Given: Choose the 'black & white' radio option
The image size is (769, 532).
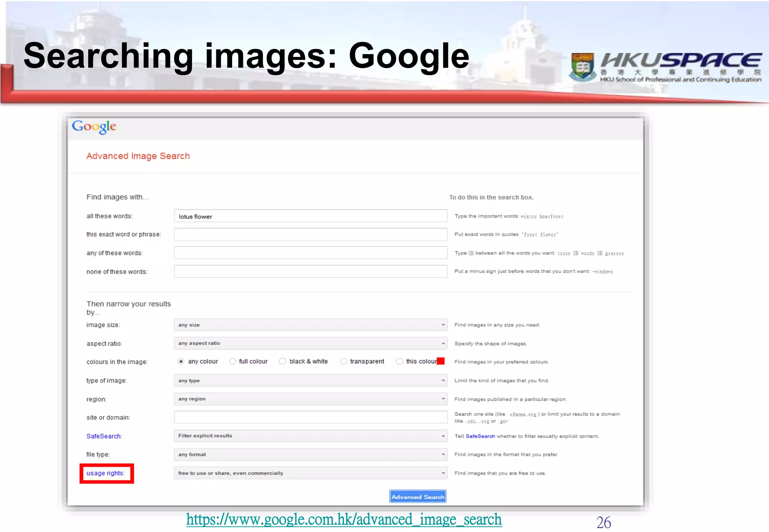Looking at the screenshot, I should tap(283, 361).
